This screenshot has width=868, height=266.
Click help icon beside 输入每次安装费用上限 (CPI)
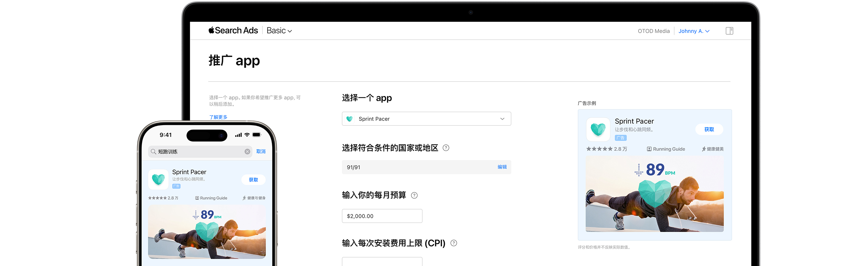click(x=454, y=243)
